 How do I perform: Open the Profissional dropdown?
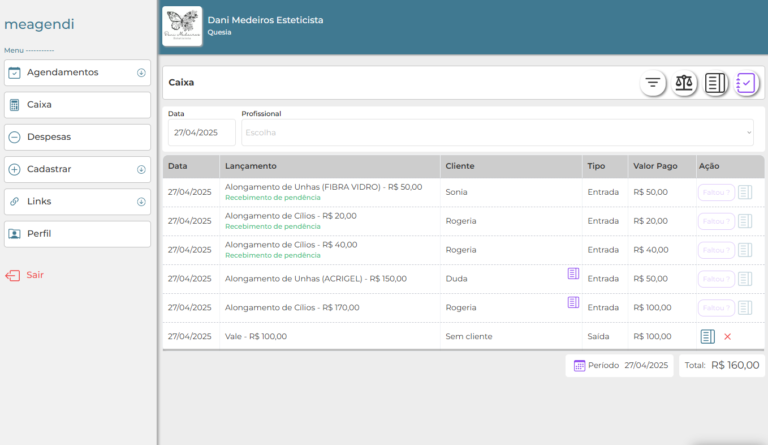click(x=497, y=132)
